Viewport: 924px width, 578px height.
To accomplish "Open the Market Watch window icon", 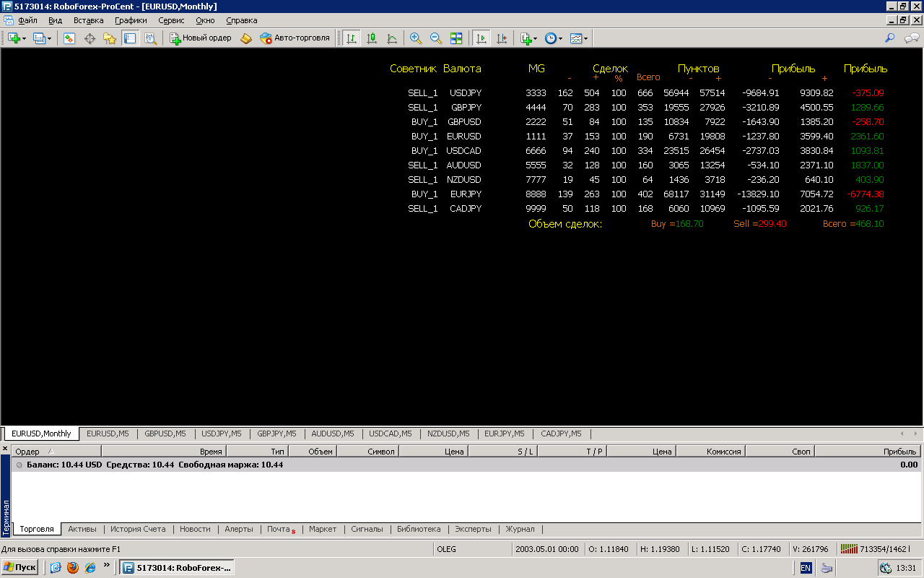I will (69, 38).
